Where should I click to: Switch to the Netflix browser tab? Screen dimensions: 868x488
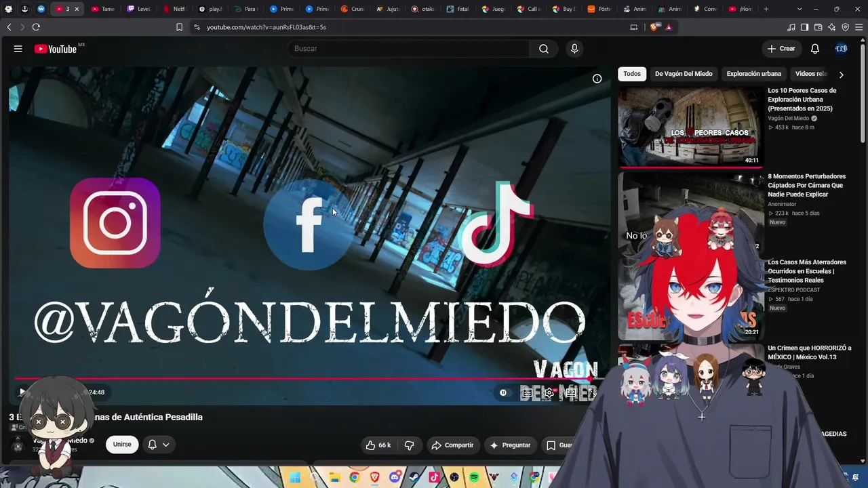pos(175,9)
